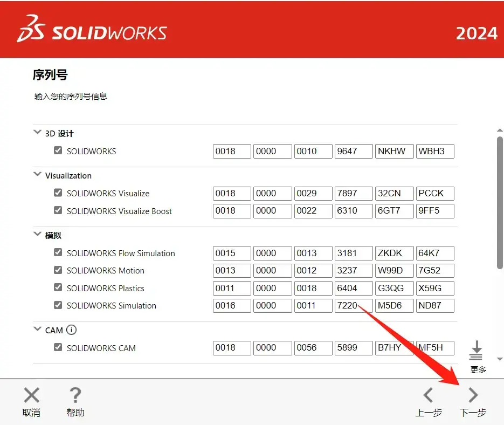Click CAM serial field containing B7HY
The width and height of the screenshot is (504, 425).
395,348
